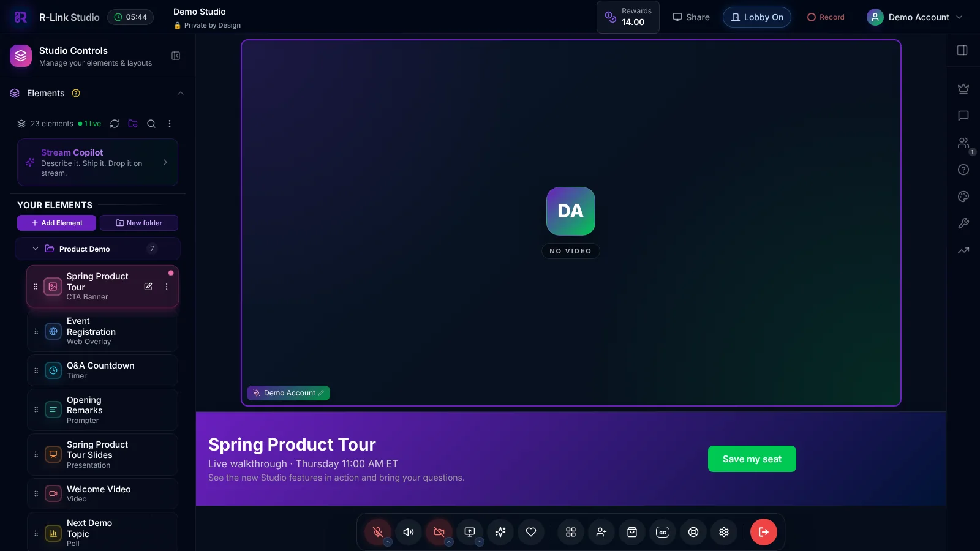Toggle Lobby On
Viewport: 980px width, 551px height.
[x=757, y=17]
